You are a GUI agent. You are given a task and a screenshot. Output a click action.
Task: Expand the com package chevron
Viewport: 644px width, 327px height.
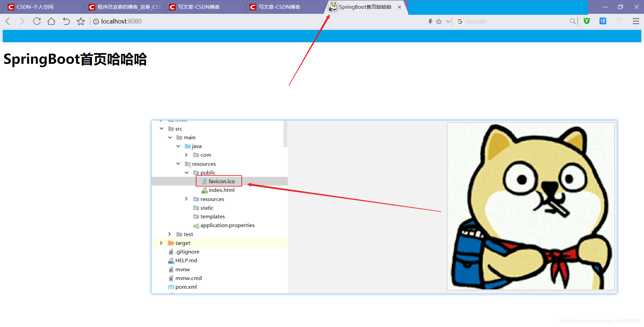(186, 155)
